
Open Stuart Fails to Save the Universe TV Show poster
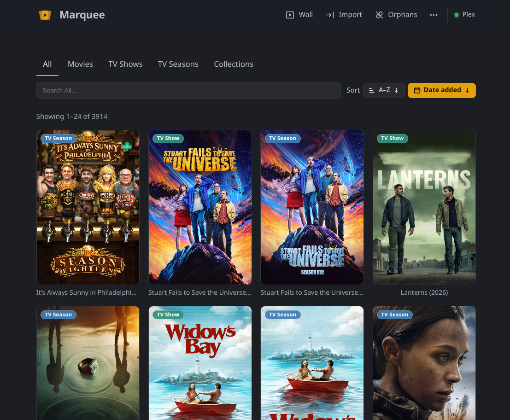pyautogui.click(x=200, y=207)
